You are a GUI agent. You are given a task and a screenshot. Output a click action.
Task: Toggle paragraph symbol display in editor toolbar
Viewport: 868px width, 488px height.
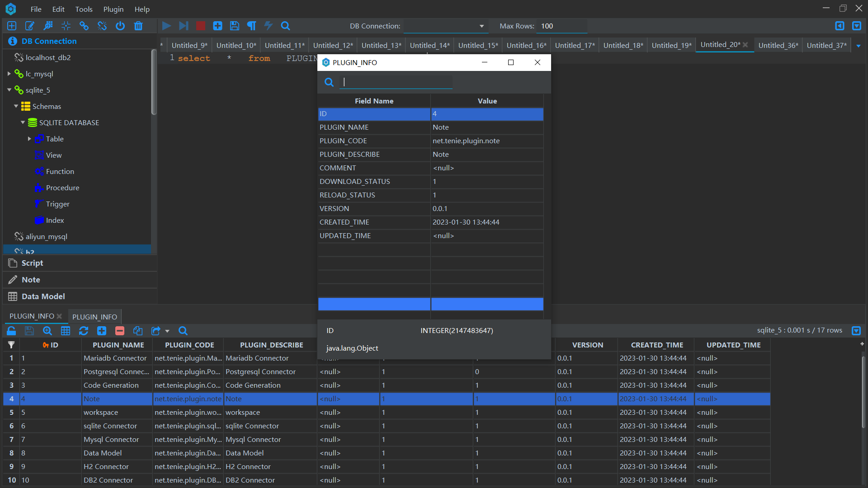(252, 26)
